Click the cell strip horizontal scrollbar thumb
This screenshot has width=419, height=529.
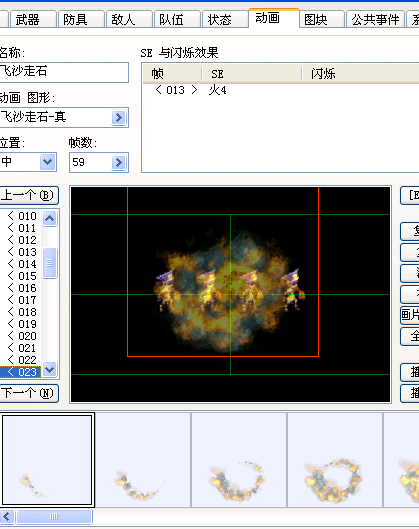(x=54, y=517)
